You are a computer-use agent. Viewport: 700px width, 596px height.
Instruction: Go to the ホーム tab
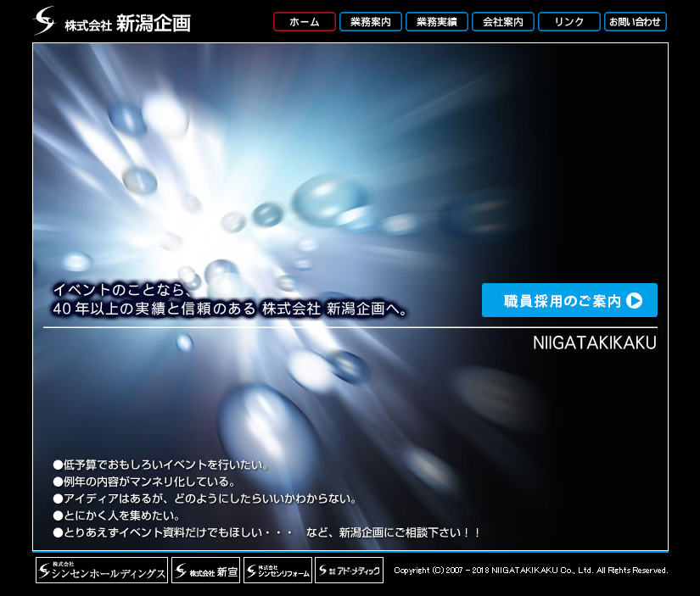[x=304, y=22]
